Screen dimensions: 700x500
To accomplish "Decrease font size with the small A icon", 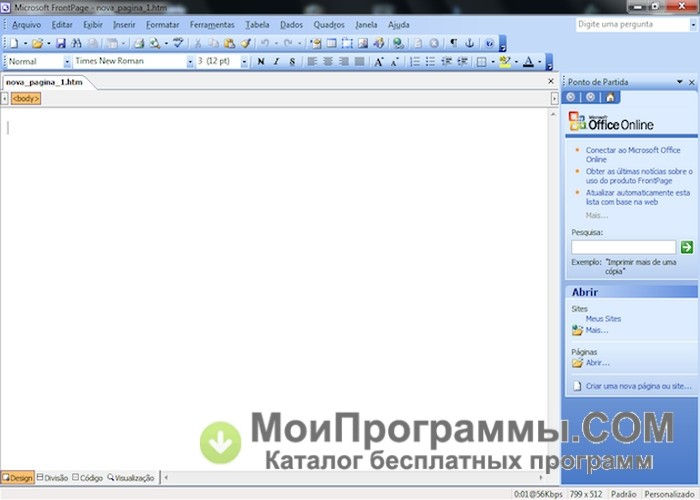I will 394,62.
